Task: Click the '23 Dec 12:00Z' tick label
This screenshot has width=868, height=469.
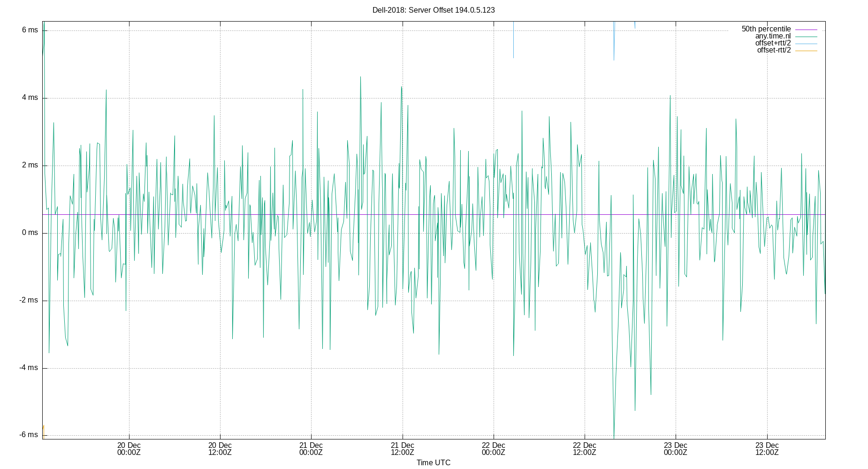Action: tap(768, 449)
